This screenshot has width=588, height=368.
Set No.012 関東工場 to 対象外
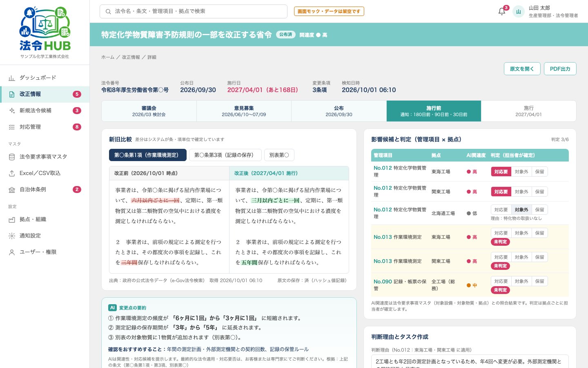pyautogui.click(x=521, y=192)
